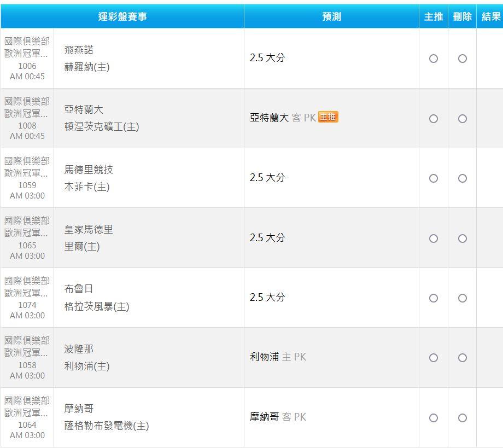Click team name 里爾(主)

pyautogui.click(x=82, y=247)
